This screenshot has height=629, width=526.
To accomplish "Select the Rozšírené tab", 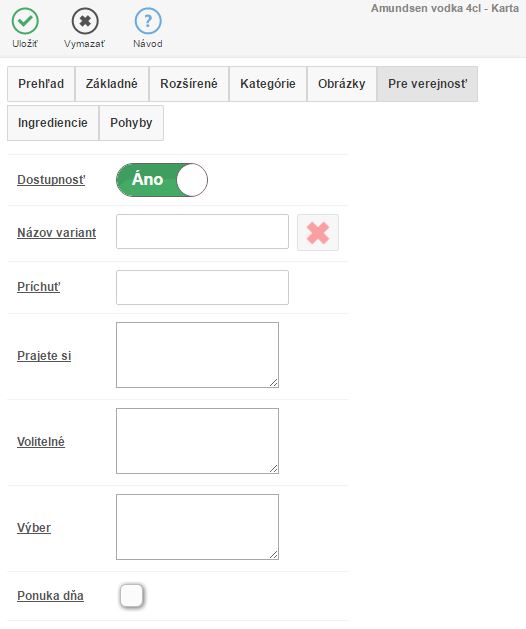I will pyautogui.click(x=189, y=84).
